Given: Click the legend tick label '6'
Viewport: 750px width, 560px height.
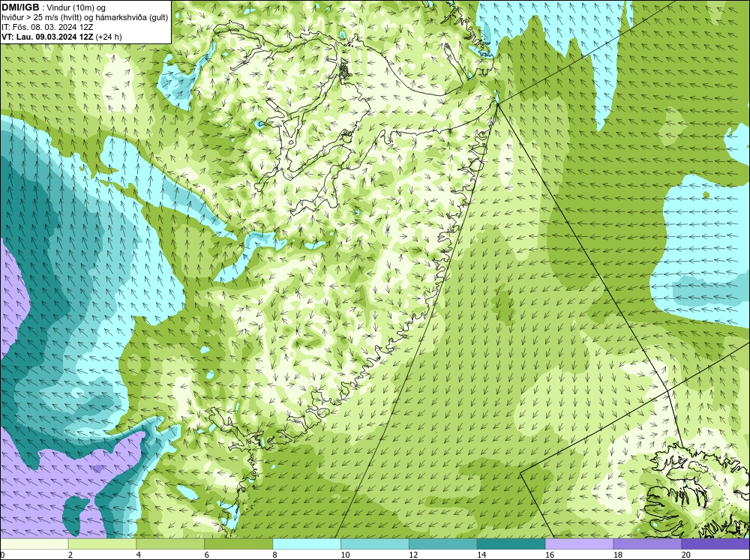Looking at the screenshot, I should (207, 555).
